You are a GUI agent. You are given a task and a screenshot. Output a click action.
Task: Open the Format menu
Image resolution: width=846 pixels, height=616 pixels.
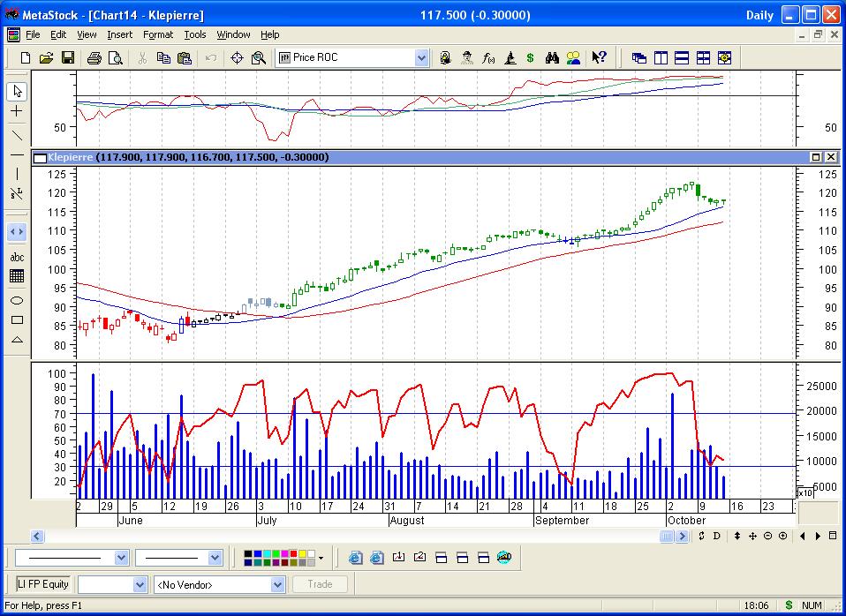pyautogui.click(x=158, y=34)
